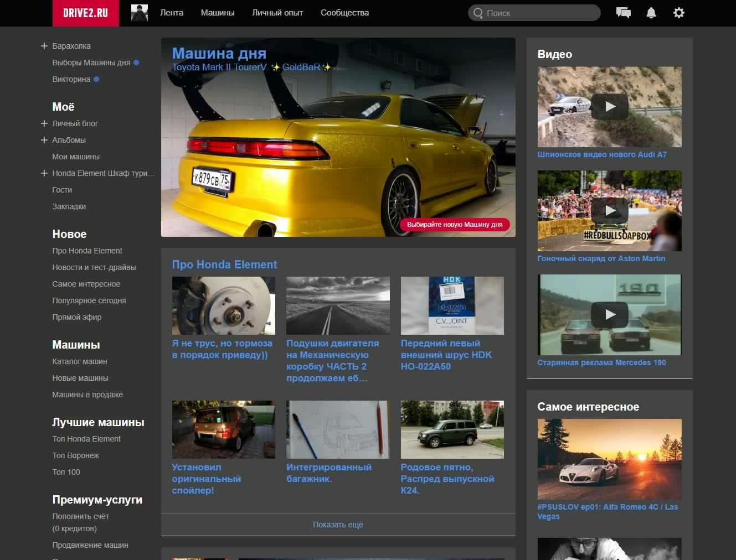Open Машины в продаже link
This screenshot has height=560, width=736.
point(88,395)
